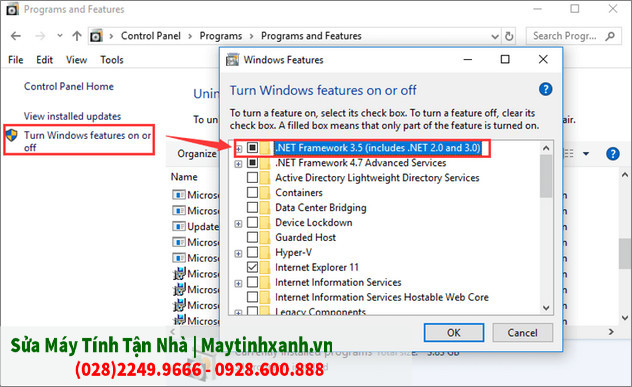This screenshot has width=632, height=387.
Task: Click the folder icon beside Containers
Action: tap(265, 193)
